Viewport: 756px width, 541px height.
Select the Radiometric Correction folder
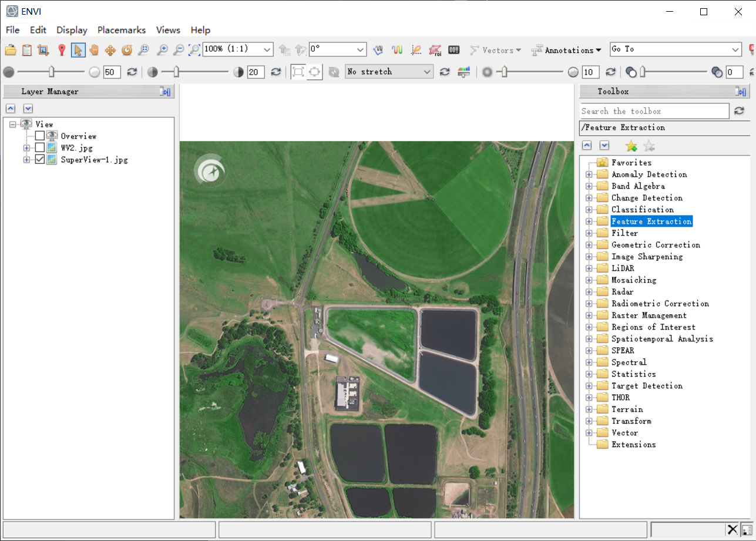[x=660, y=304]
